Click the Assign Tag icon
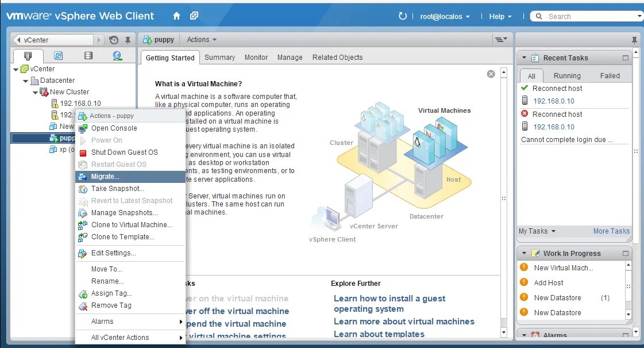This screenshot has height=348, width=644. 83,294
